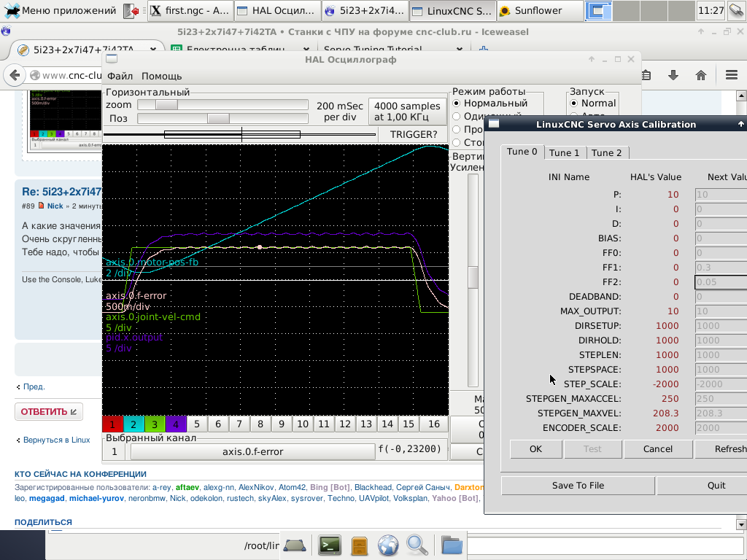747x560 pixels.
Task: Open the file cabinet icon in dock
Action: [360, 545]
